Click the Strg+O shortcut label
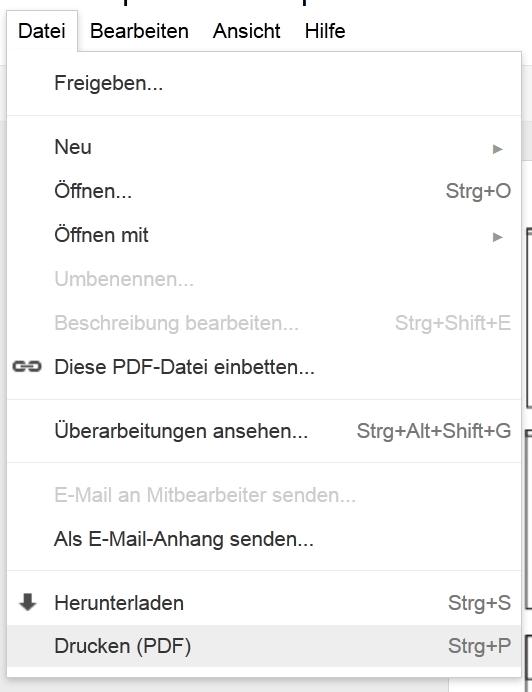 [478, 191]
